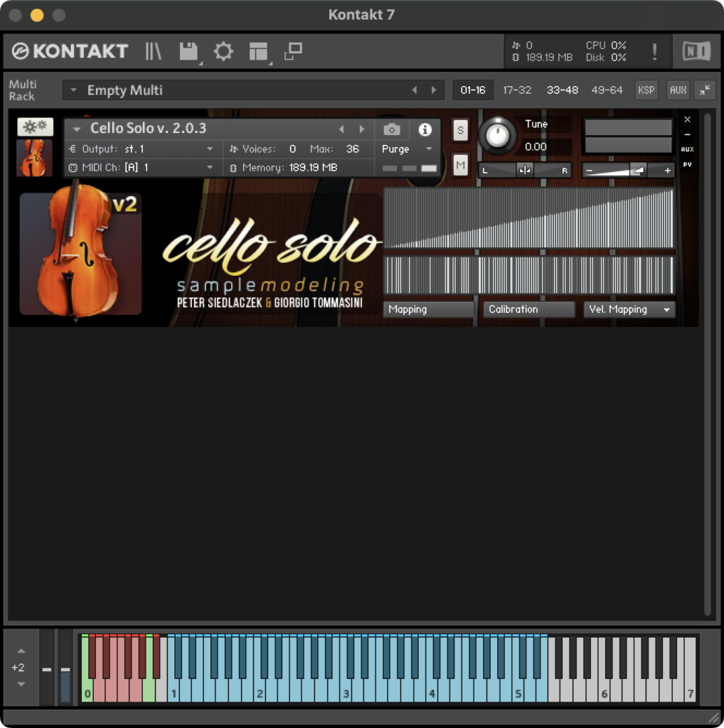Click the small cello instrument thumbnail
This screenshot has height=728, width=724.
tap(34, 158)
